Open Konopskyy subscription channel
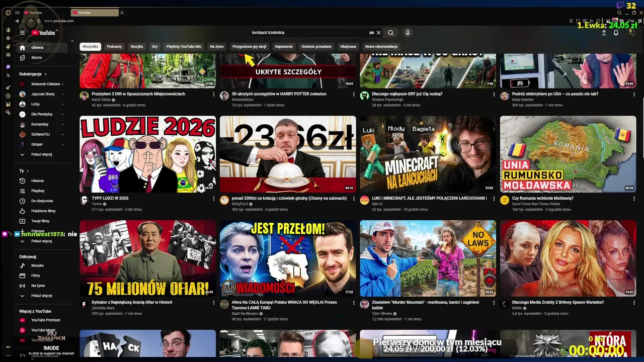This screenshot has width=644, height=362. (x=41, y=124)
